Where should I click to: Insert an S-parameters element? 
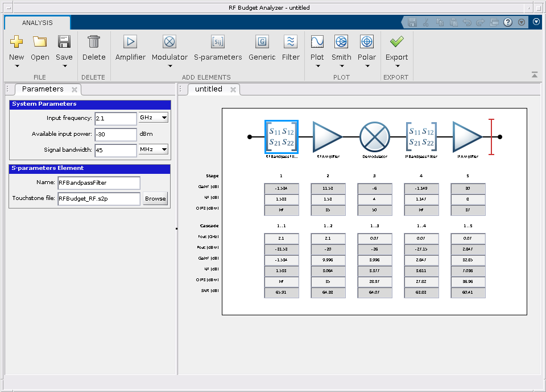[218, 42]
